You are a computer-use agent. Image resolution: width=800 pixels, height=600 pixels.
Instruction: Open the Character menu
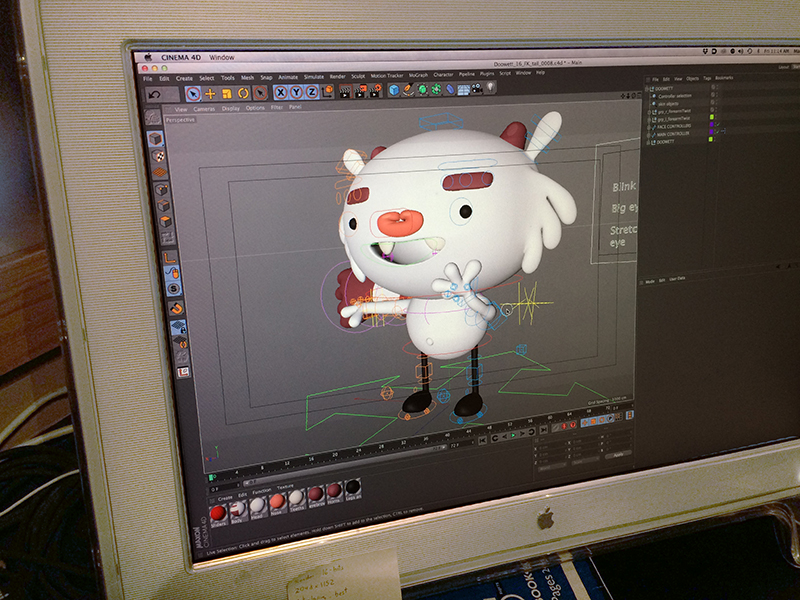point(443,74)
